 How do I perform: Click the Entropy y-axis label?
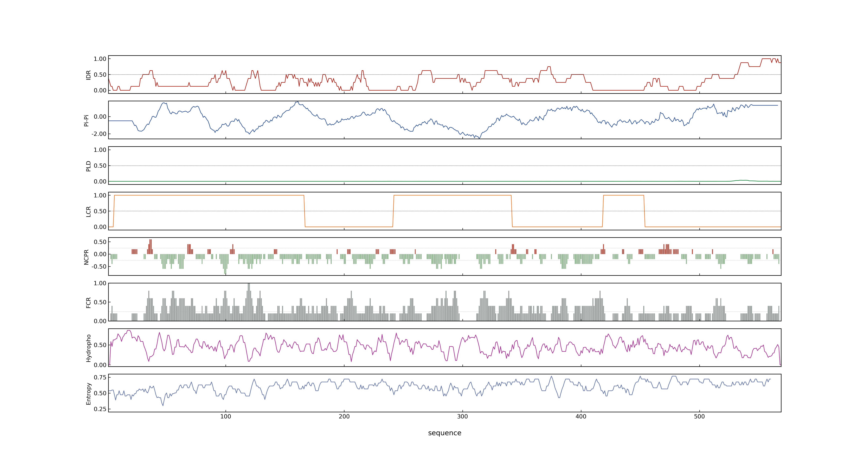point(89,393)
